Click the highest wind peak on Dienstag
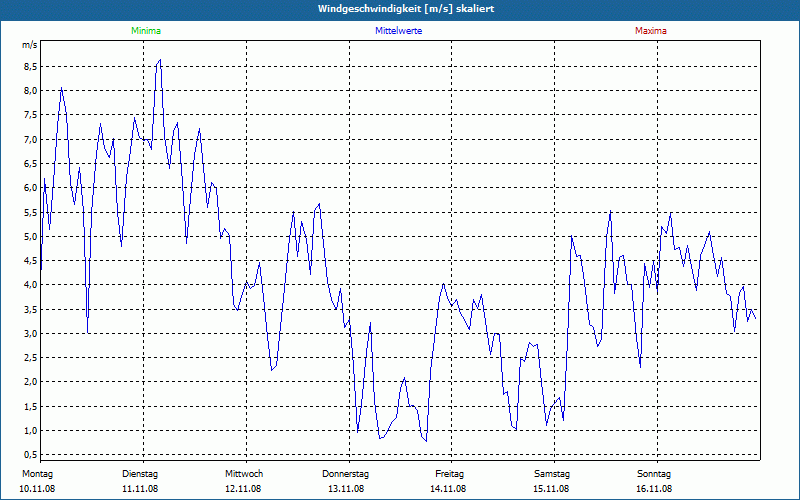800x500 pixels. coord(160,60)
